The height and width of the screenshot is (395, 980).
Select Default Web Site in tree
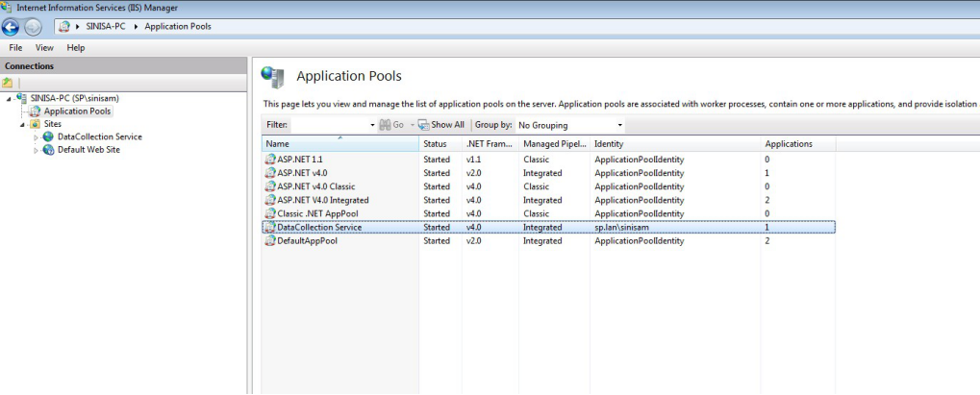88,150
